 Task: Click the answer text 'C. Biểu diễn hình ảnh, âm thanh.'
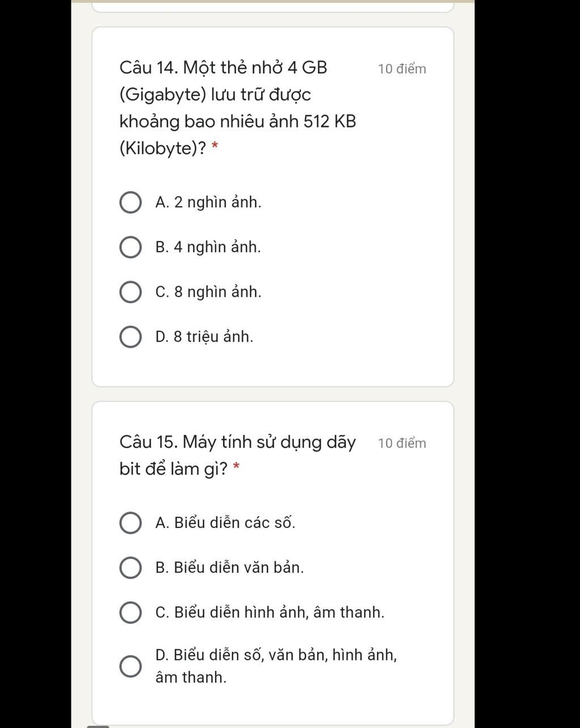coord(270,612)
